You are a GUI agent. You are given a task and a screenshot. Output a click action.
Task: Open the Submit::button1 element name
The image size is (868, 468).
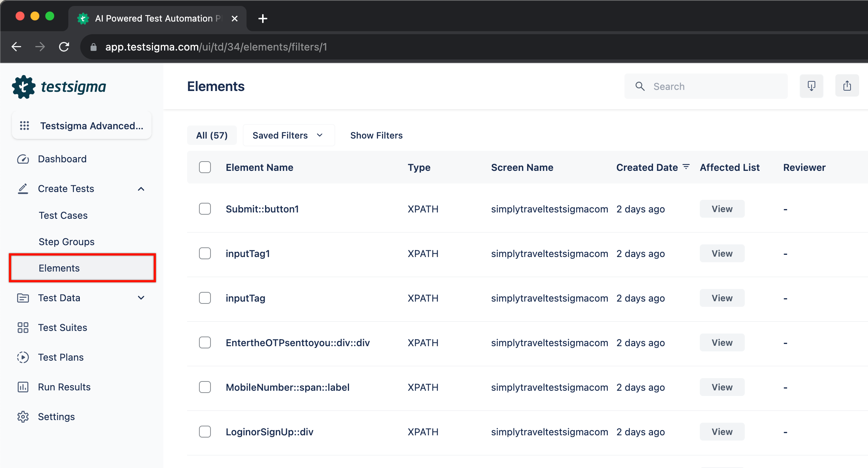click(x=262, y=209)
